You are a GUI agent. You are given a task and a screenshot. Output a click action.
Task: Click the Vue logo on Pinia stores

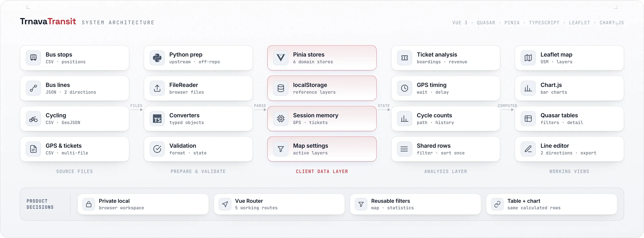click(281, 58)
